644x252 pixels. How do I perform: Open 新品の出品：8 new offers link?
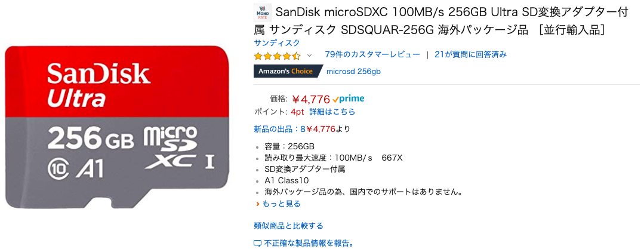(x=279, y=129)
